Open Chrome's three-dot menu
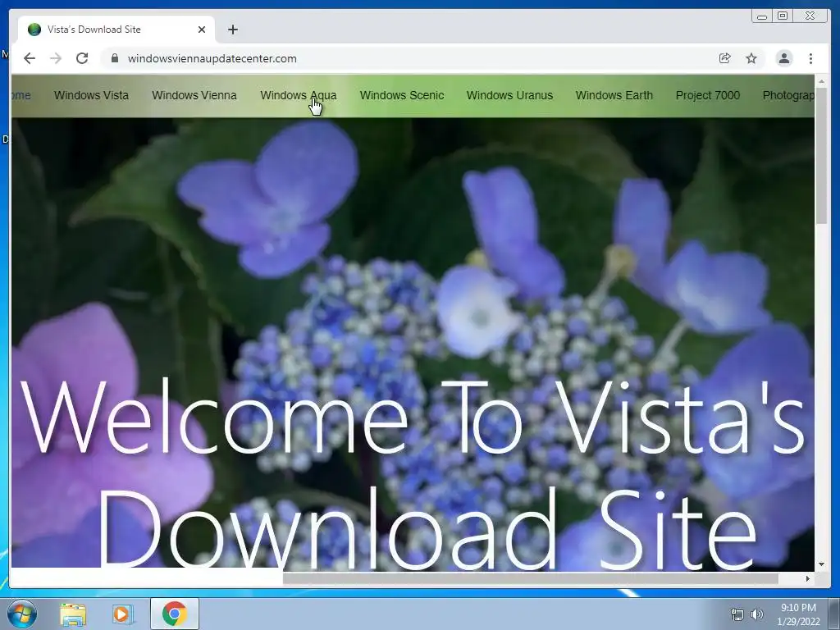 pyautogui.click(x=810, y=58)
